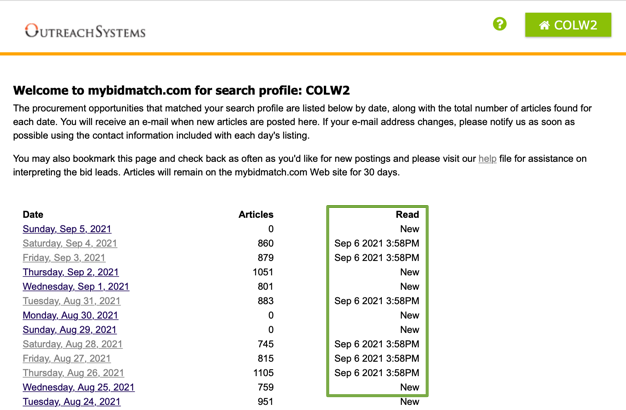Click the Outreach Systems logo
This screenshot has width=626, height=410.
(86, 31)
